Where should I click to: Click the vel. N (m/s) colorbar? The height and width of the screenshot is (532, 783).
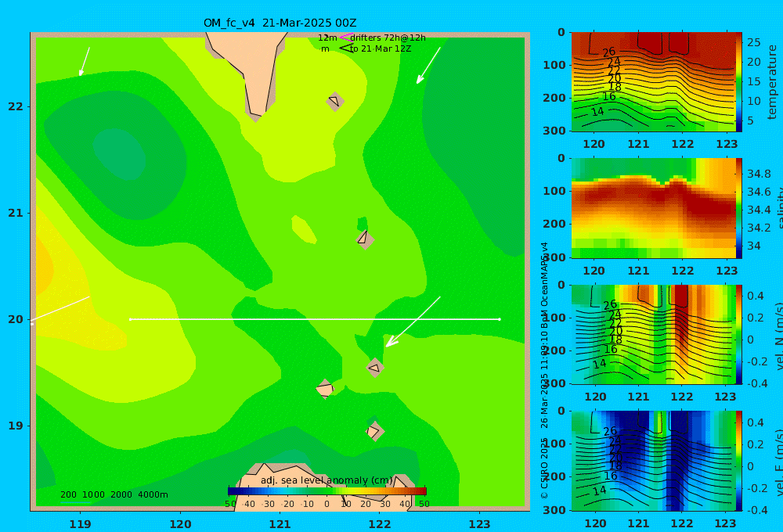coord(739,335)
